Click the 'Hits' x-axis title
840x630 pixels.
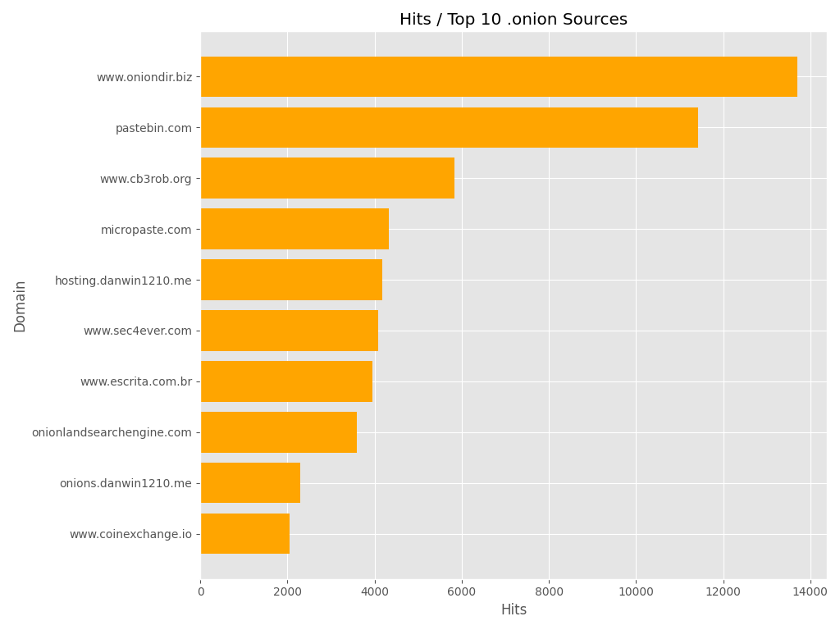(514, 609)
